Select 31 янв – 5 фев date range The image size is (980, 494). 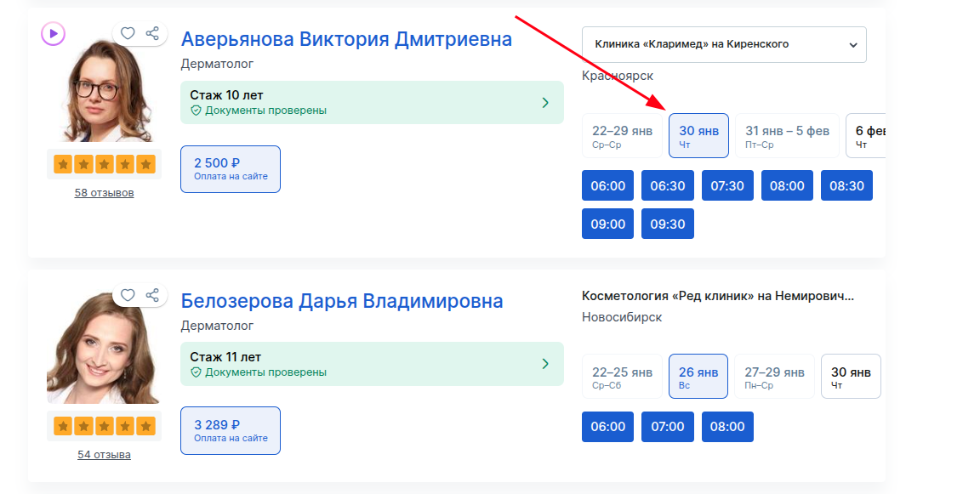[787, 135]
